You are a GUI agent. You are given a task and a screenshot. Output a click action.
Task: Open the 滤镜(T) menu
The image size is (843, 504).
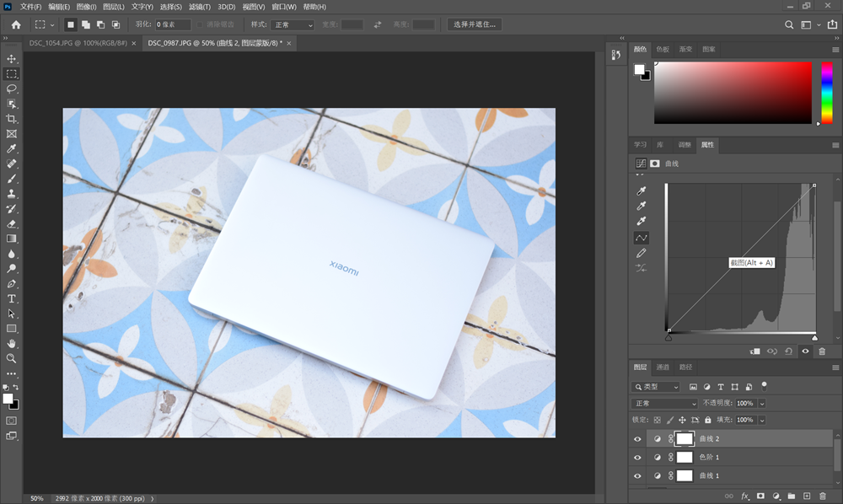click(200, 7)
